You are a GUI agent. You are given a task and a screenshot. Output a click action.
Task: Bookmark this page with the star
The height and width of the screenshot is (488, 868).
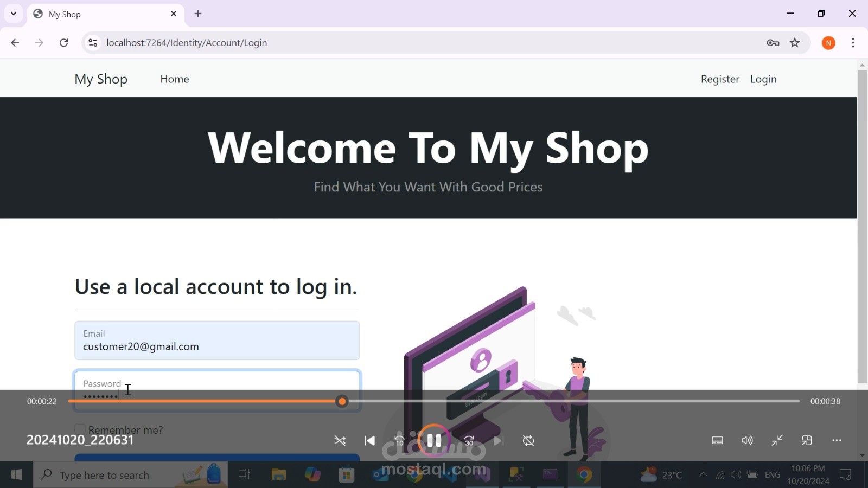click(795, 43)
